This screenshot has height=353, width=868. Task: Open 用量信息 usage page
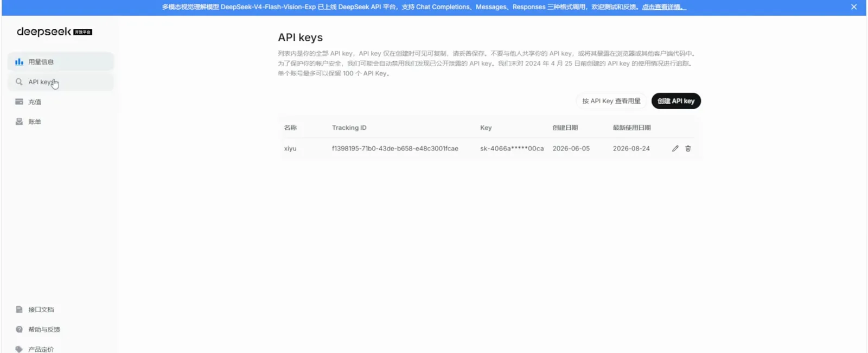click(61, 62)
